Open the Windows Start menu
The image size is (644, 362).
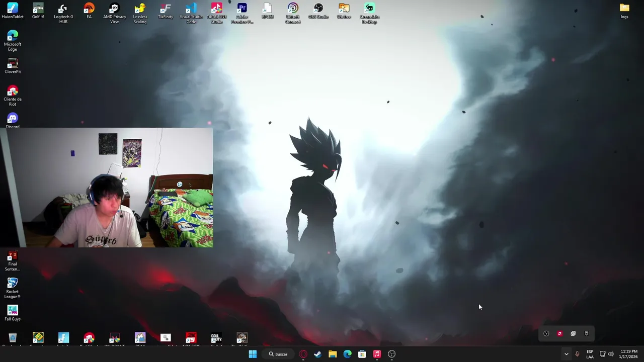tap(253, 354)
